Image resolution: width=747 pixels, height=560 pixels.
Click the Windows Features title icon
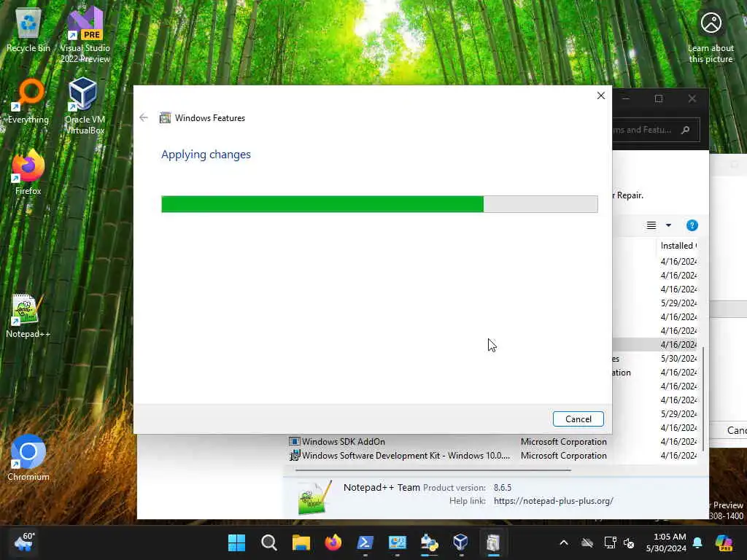coord(165,117)
